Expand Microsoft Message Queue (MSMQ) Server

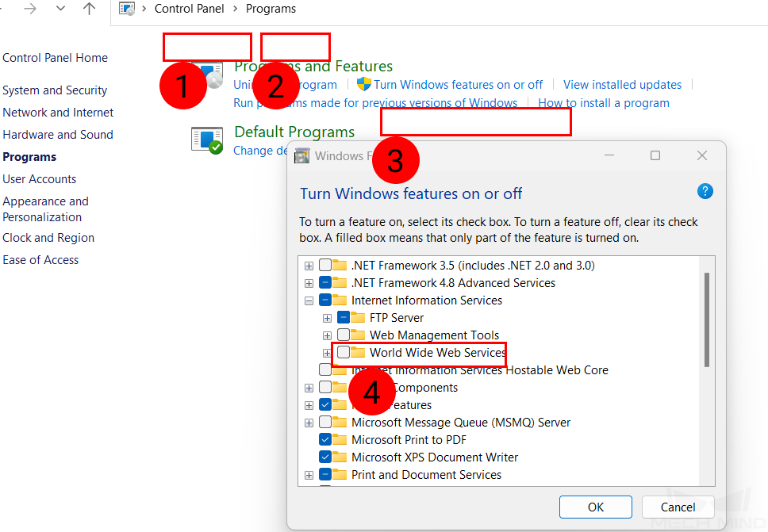(x=309, y=423)
